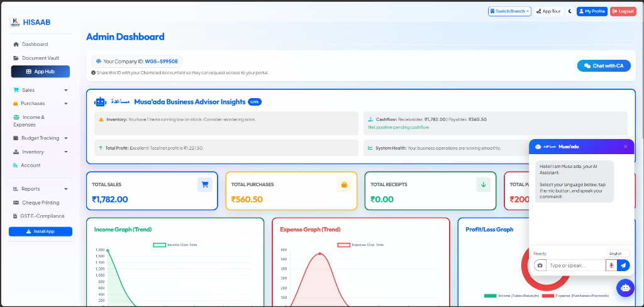Click the Install App button
The width and height of the screenshot is (644, 307).
click(40, 232)
